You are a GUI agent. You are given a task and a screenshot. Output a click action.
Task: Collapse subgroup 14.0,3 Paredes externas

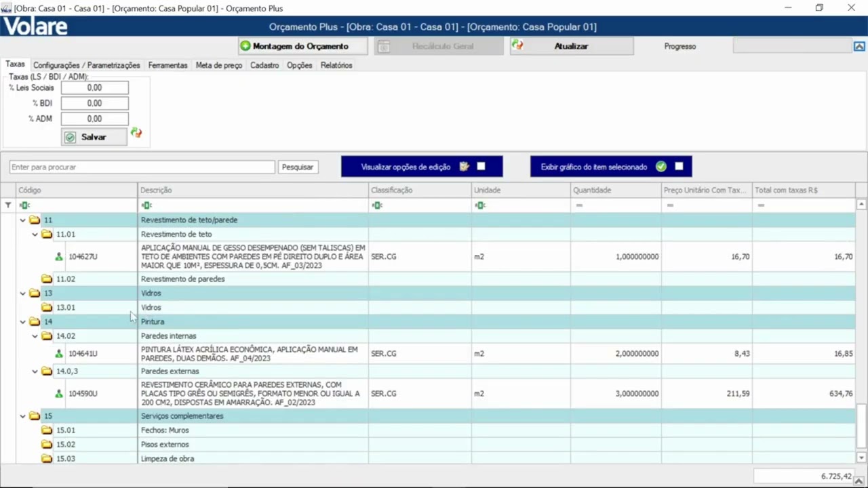35,371
